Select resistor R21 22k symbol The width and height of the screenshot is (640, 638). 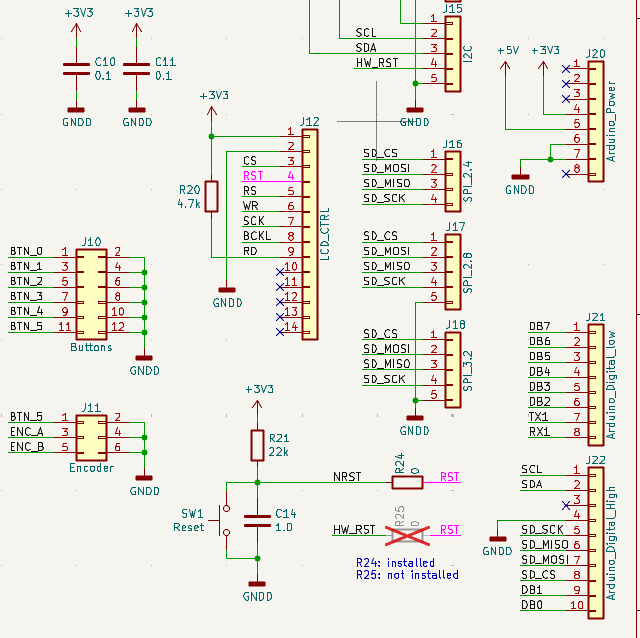pos(258,445)
